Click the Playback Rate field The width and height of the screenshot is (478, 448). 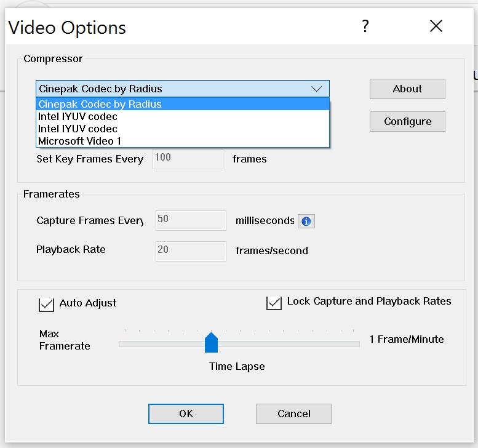pos(191,250)
